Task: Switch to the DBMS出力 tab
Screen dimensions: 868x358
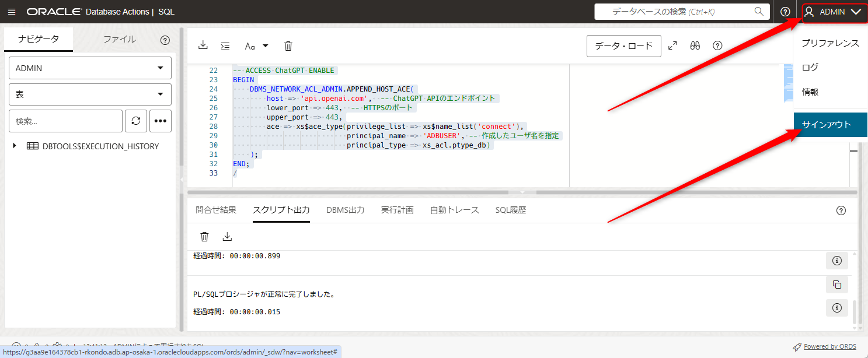Action: pos(346,210)
